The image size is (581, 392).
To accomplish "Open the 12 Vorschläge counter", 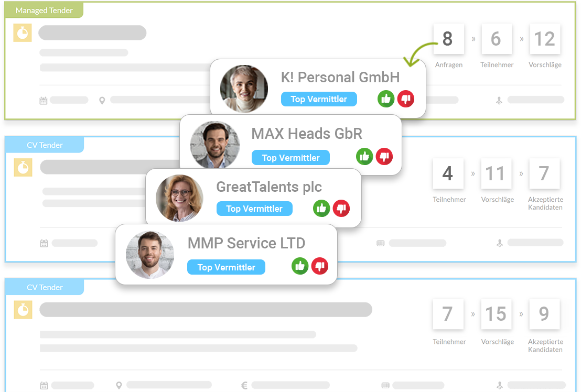I will [x=544, y=39].
